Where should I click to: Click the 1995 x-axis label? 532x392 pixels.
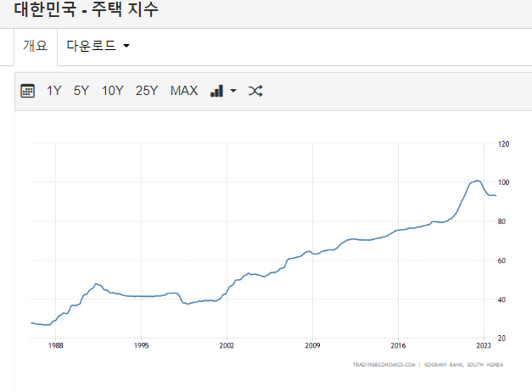(x=141, y=345)
